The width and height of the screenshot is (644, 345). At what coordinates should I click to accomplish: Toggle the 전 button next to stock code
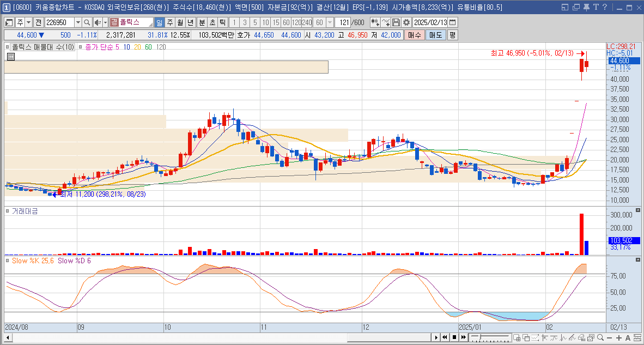point(38,22)
